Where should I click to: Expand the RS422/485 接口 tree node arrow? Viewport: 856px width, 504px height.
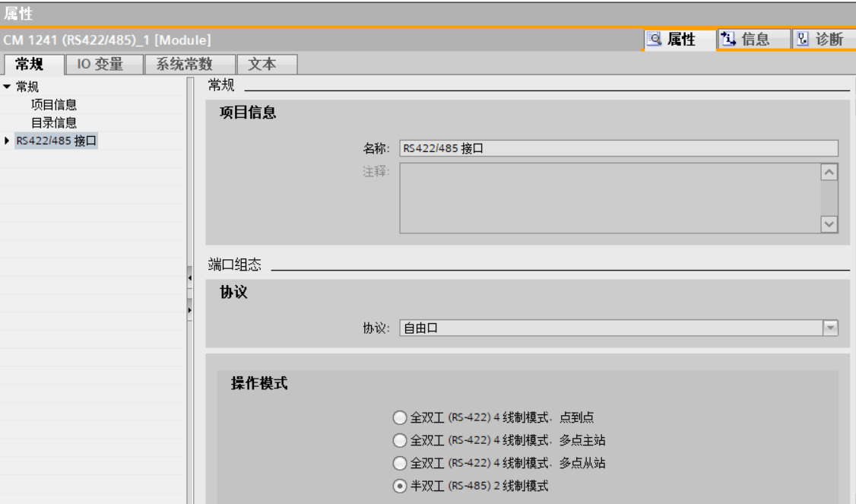coord(7,141)
